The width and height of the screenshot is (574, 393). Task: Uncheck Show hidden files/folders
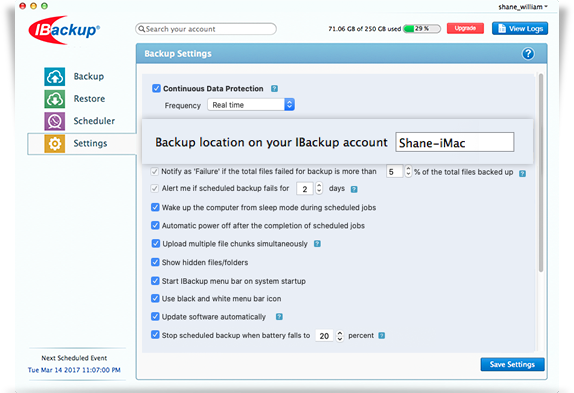pyautogui.click(x=155, y=262)
